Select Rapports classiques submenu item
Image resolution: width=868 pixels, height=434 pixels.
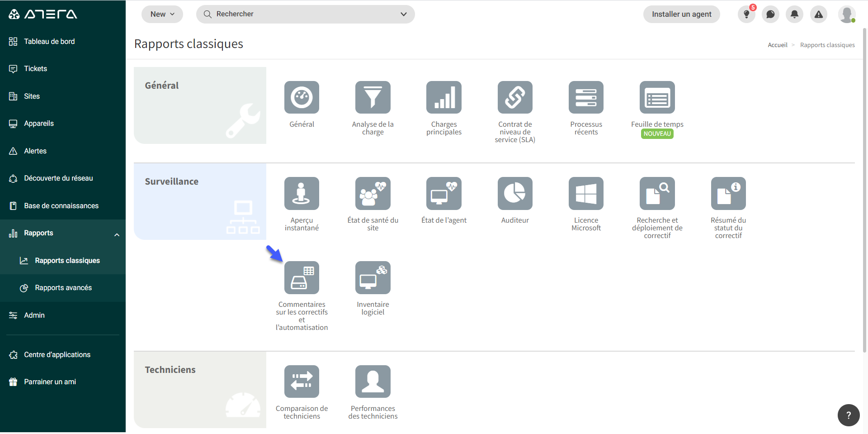pos(63,261)
